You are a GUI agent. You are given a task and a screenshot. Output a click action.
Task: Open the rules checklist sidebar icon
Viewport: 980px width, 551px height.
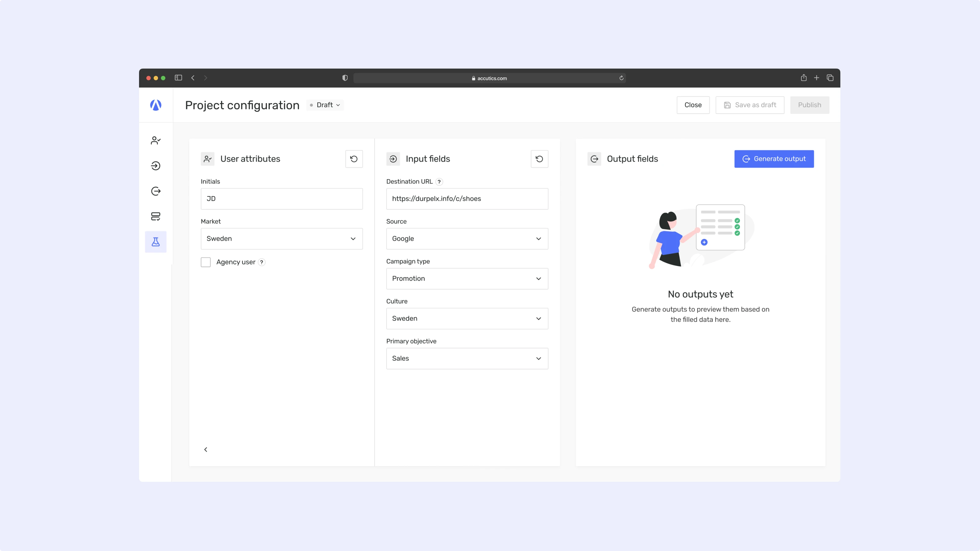coord(156,216)
